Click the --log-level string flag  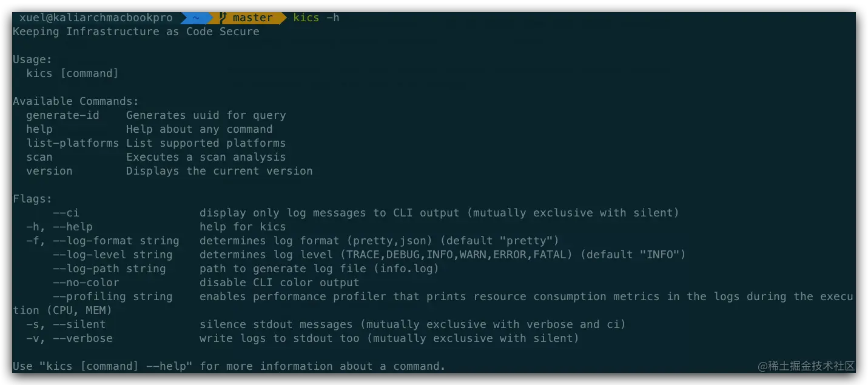pyautogui.click(x=113, y=255)
